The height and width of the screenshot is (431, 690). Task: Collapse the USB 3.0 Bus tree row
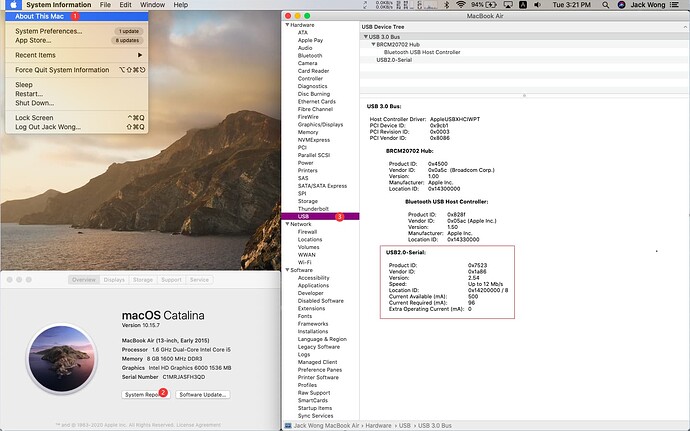click(x=365, y=37)
